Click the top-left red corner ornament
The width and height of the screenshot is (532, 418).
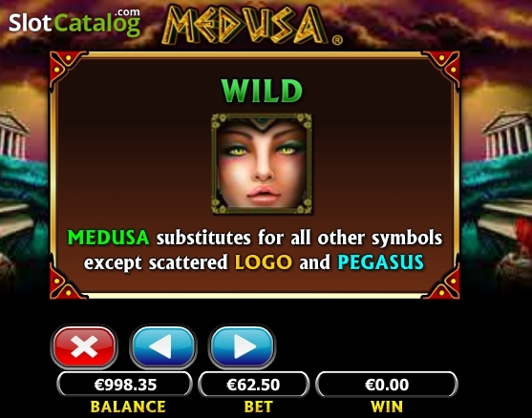click(x=65, y=66)
